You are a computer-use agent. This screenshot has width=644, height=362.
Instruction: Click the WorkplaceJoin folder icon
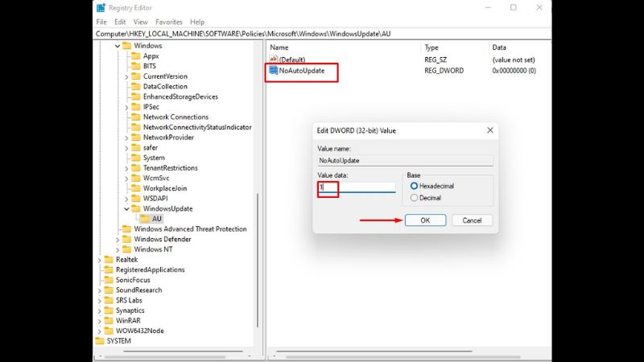click(x=136, y=188)
